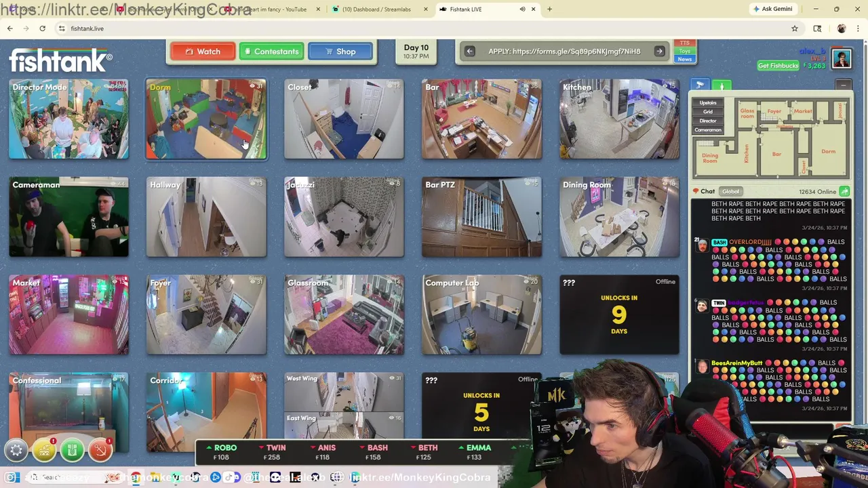Click the green shield round icon
868x488 pixels.
[72, 449]
